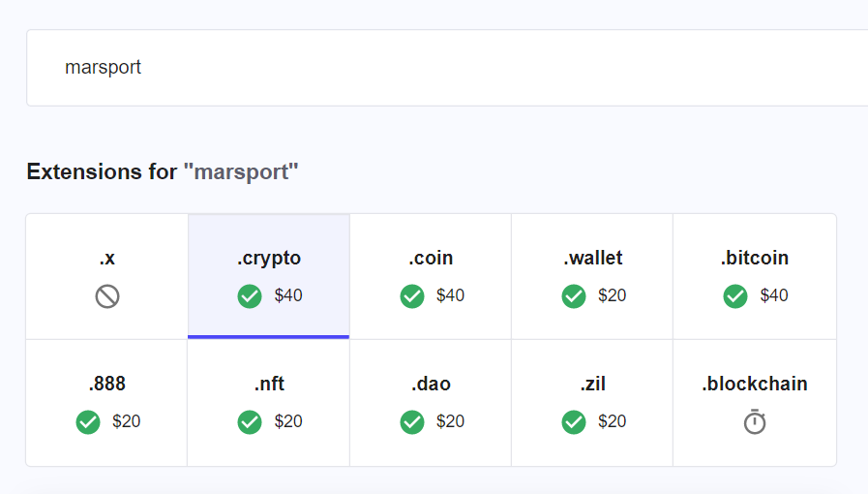The width and height of the screenshot is (868, 494).
Task: Select the .blockchain extension label
Action: 755,384
